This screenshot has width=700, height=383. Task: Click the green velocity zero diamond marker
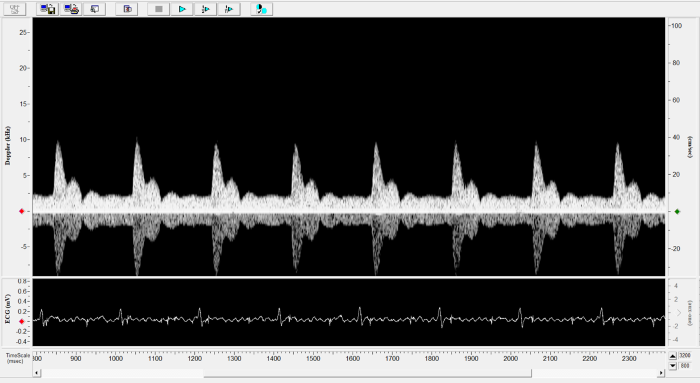tap(677, 212)
